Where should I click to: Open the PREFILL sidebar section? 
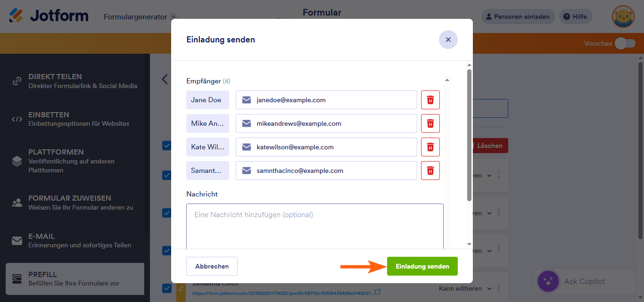(x=74, y=279)
